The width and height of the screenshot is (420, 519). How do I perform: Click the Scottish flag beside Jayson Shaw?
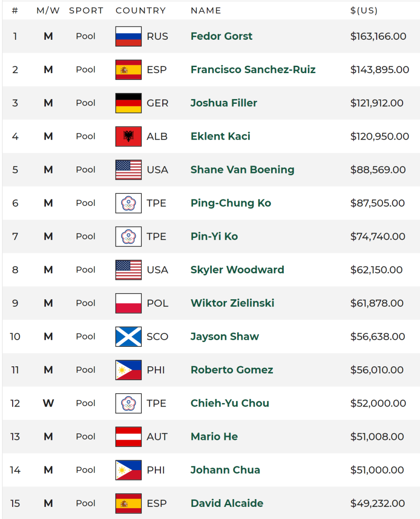pos(128,336)
